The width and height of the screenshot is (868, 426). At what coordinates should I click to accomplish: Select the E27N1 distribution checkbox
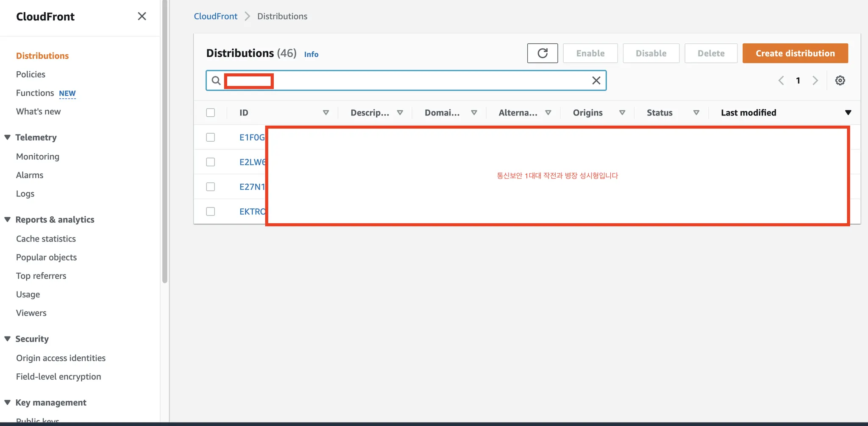211,186
